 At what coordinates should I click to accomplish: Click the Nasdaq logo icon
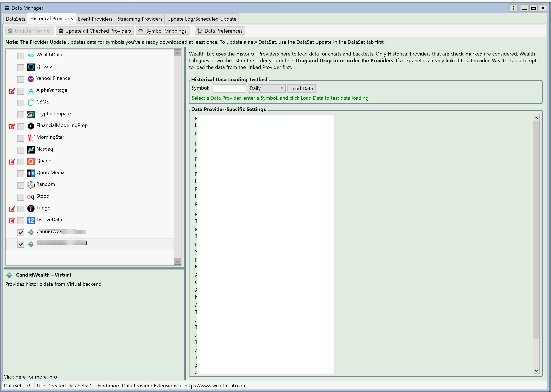tap(31, 150)
